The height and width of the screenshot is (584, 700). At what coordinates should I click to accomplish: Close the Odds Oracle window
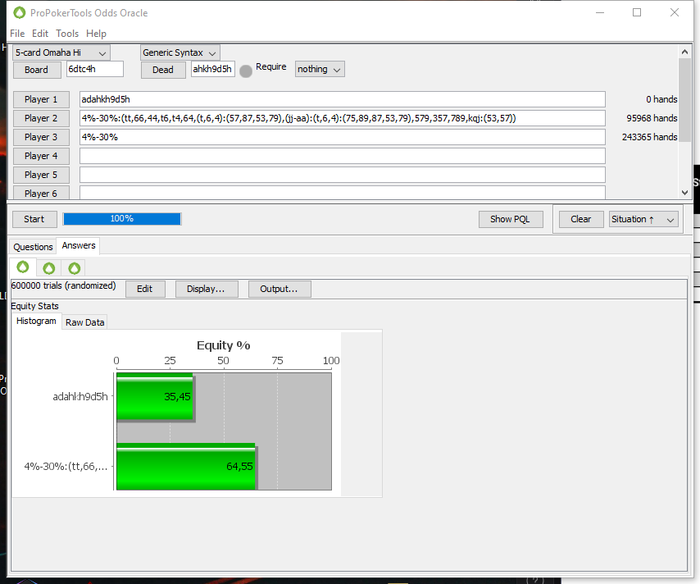pyautogui.click(x=675, y=13)
